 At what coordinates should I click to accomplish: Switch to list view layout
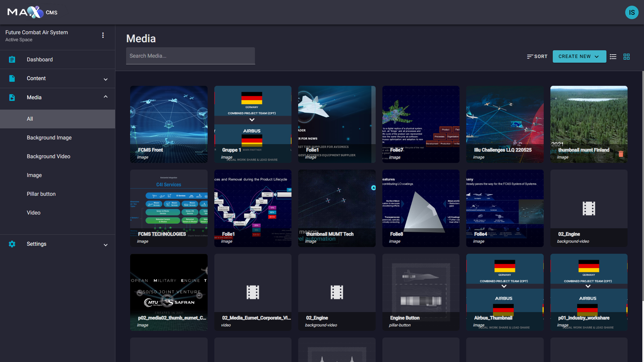[x=613, y=57]
